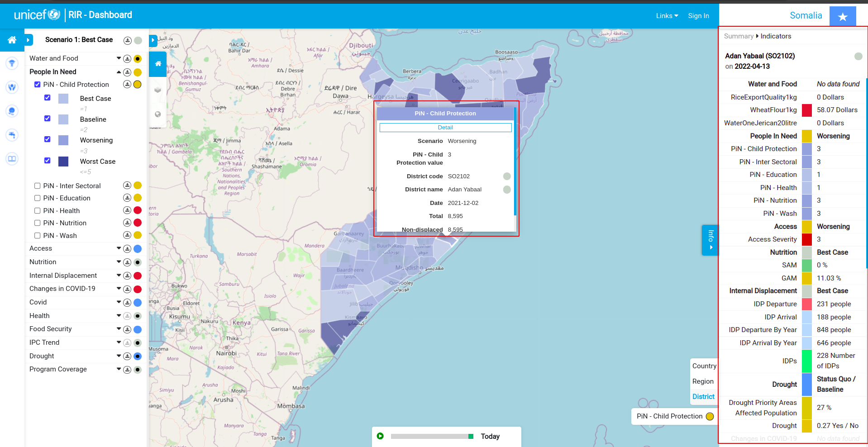
Task: Check PiN - Education checkbox
Action: pyautogui.click(x=38, y=198)
